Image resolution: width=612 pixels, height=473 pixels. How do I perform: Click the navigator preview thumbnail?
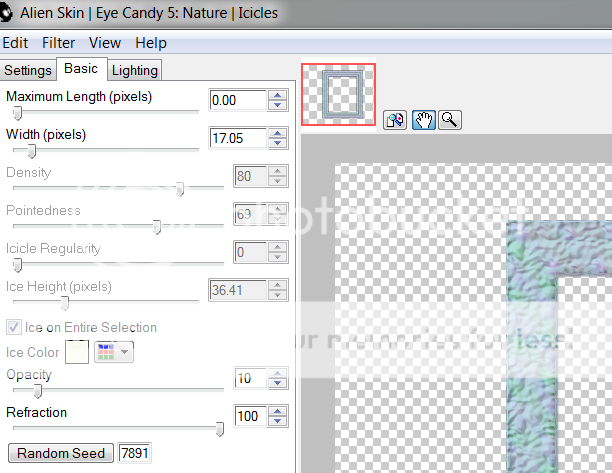coord(338,95)
